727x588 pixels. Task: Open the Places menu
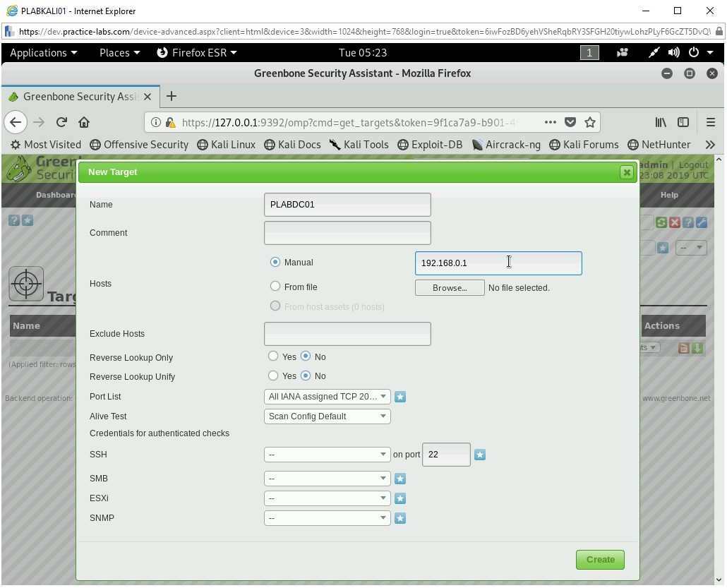pyautogui.click(x=119, y=53)
